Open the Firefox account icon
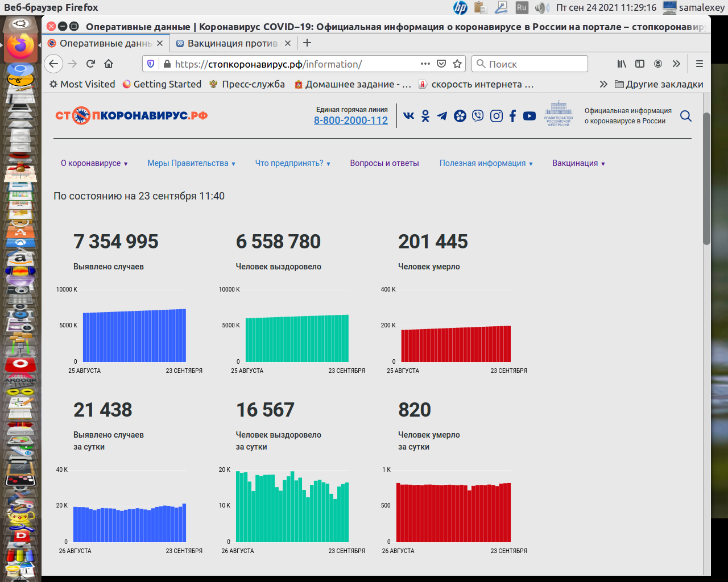This screenshot has width=728, height=582. pos(658,64)
